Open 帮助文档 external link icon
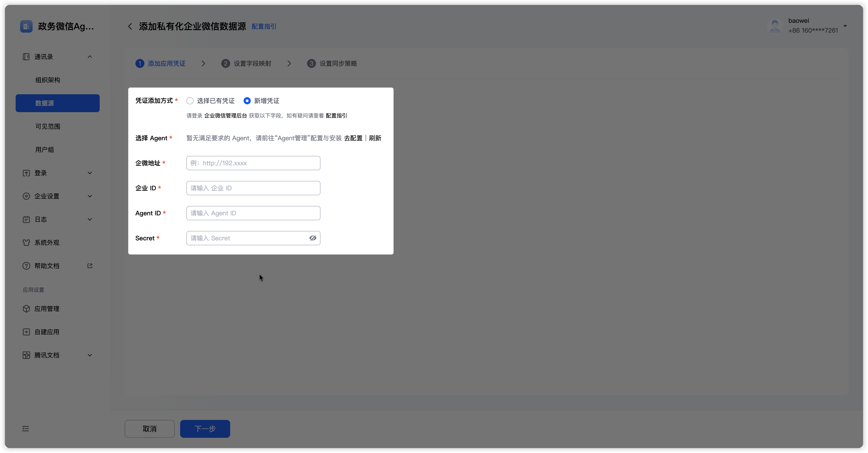 (x=90, y=266)
